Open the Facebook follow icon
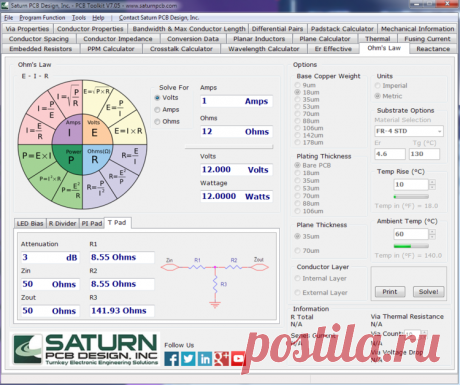Screen dimensions: 460x385 172,359
